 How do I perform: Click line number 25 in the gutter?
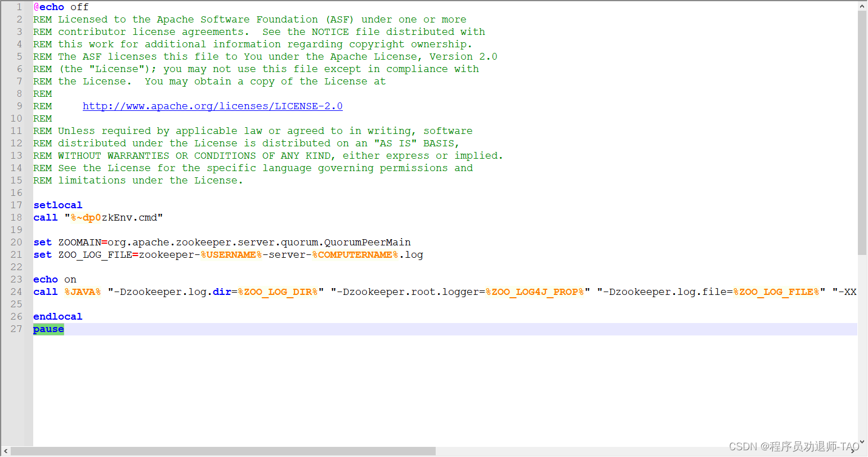16,304
